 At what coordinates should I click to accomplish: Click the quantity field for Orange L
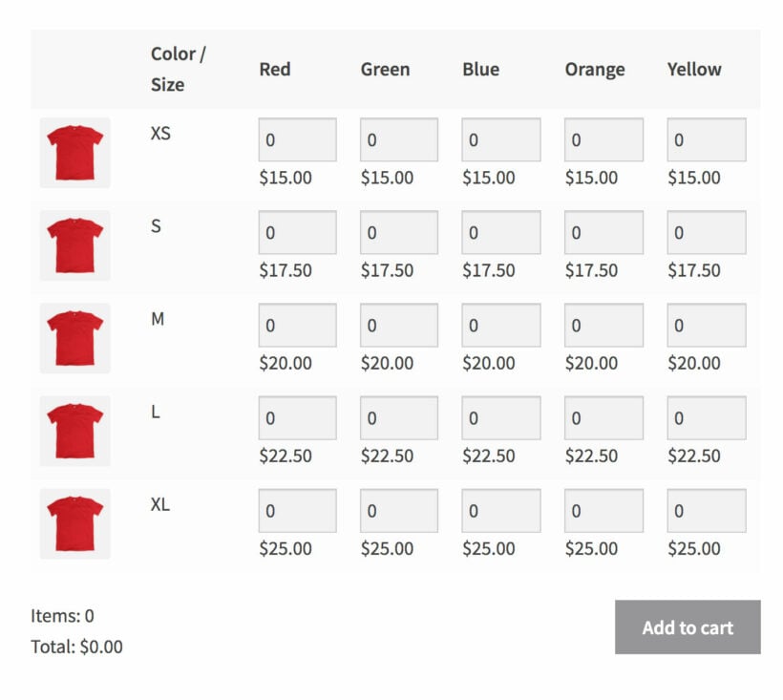(604, 416)
